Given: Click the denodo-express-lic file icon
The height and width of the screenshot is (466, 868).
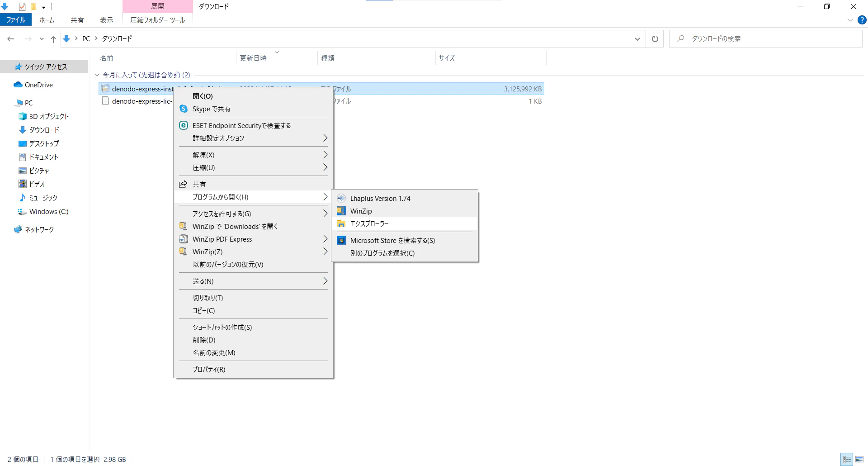Looking at the screenshot, I should [x=105, y=101].
